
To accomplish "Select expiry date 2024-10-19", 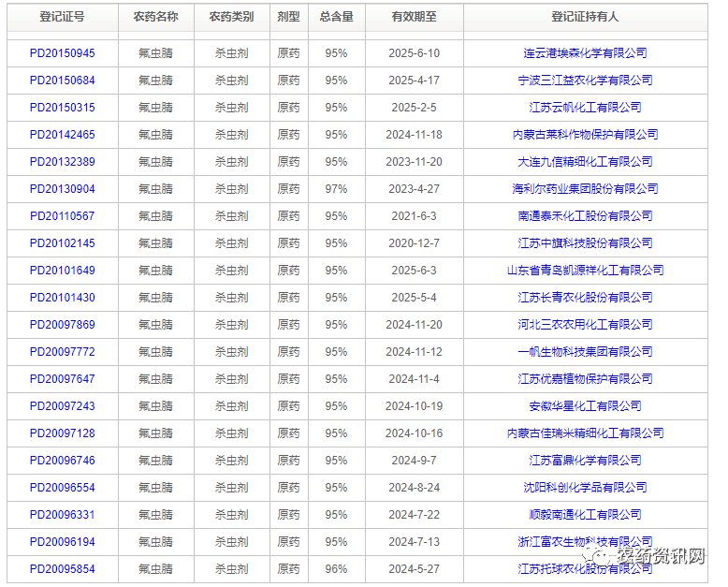I will coord(415,406).
